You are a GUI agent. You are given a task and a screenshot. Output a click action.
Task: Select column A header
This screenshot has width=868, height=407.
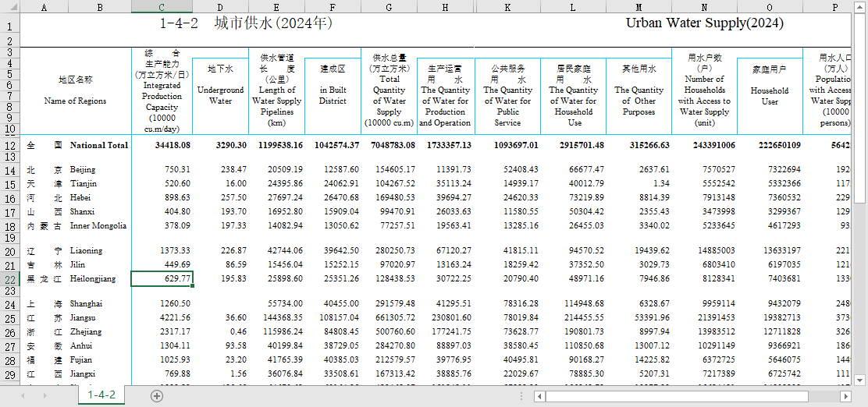coord(44,7)
